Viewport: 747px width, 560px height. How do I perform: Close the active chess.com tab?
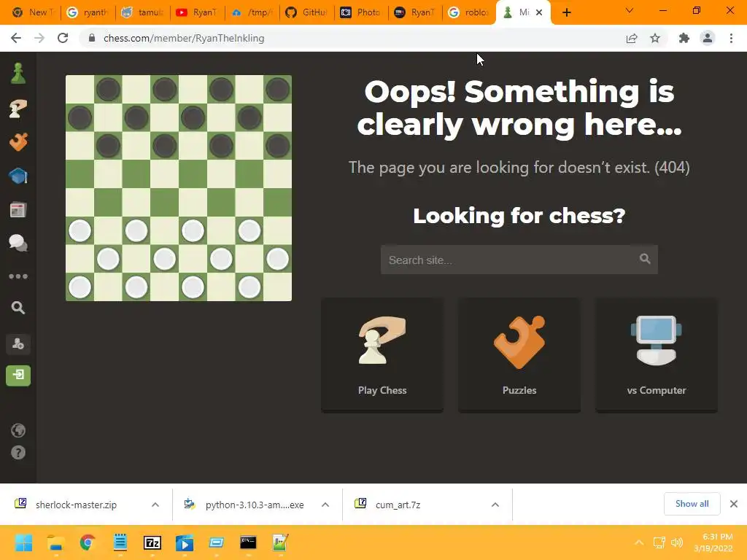pos(539,12)
